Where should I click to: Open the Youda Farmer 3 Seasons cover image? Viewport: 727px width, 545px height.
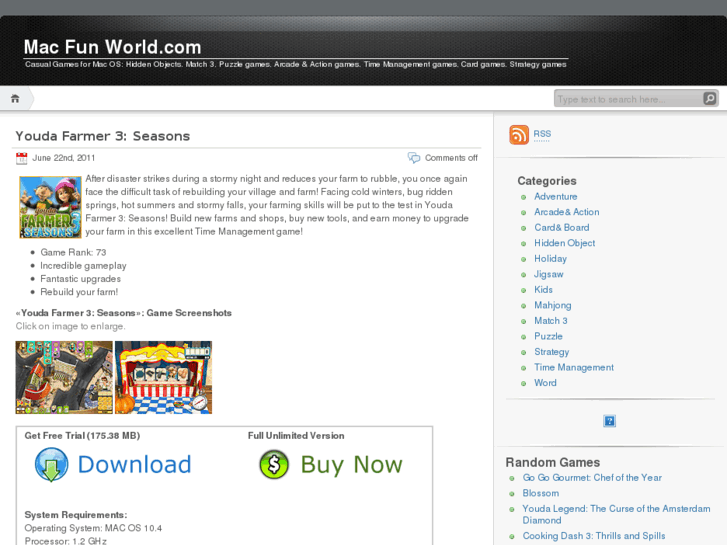pyautogui.click(x=50, y=207)
